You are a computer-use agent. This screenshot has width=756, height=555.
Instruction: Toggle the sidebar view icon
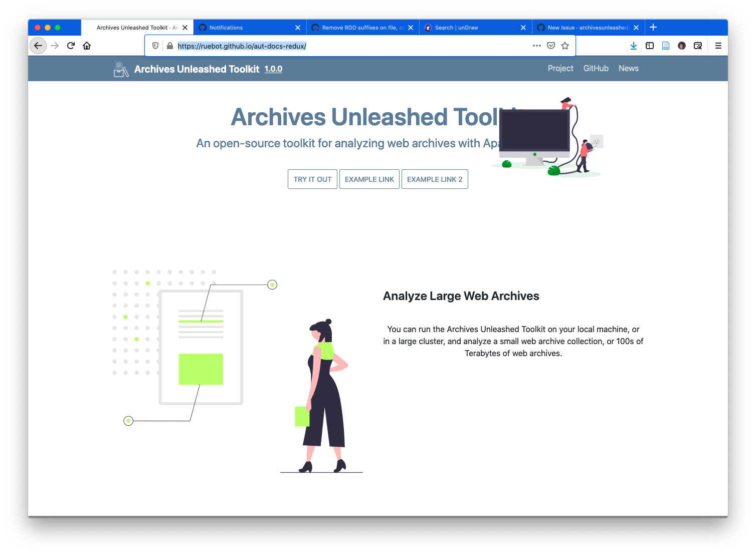click(x=650, y=46)
